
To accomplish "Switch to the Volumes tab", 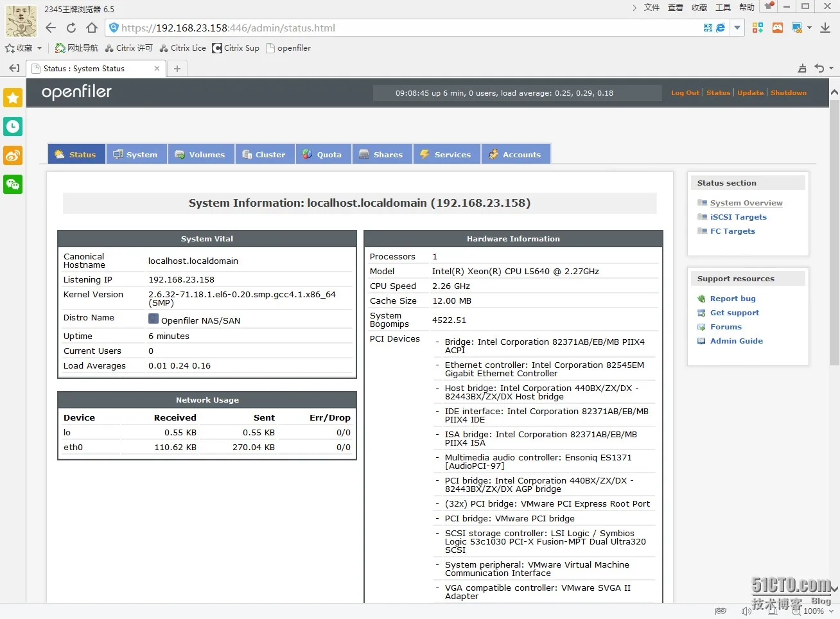I will coord(200,154).
